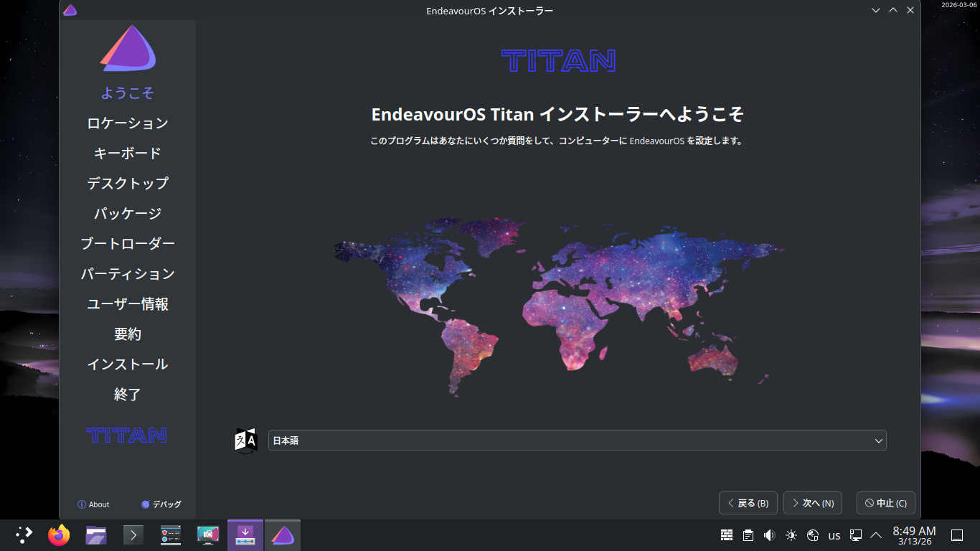Click the 中止 (C) cancel button
980x551 pixels.
886,503
